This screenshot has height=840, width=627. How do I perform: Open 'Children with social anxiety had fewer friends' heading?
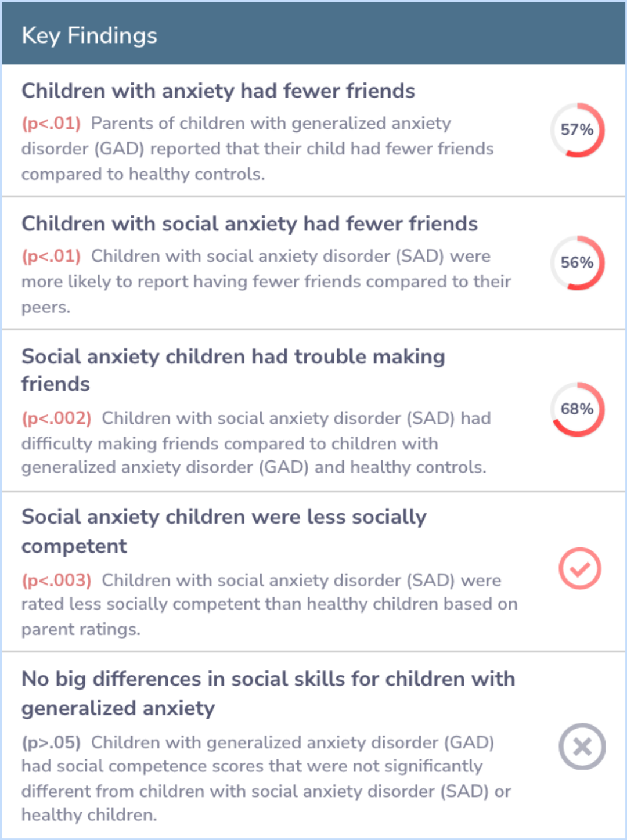click(x=250, y=224)
